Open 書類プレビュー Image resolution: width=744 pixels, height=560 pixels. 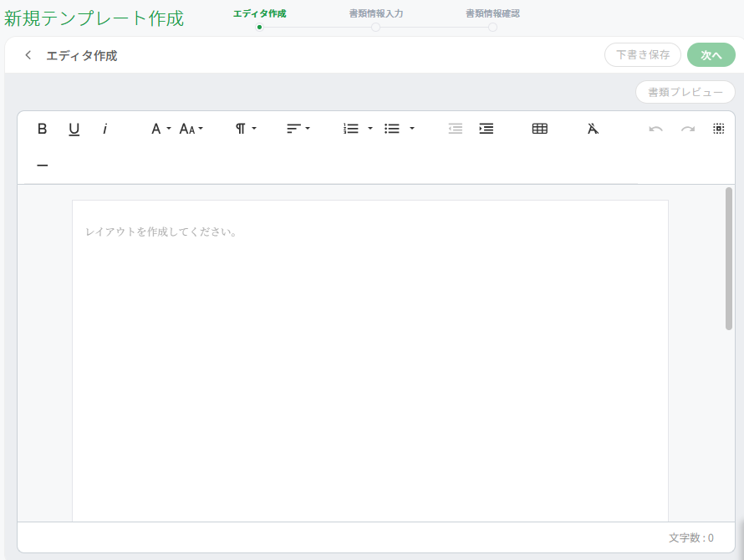[685, 92]
